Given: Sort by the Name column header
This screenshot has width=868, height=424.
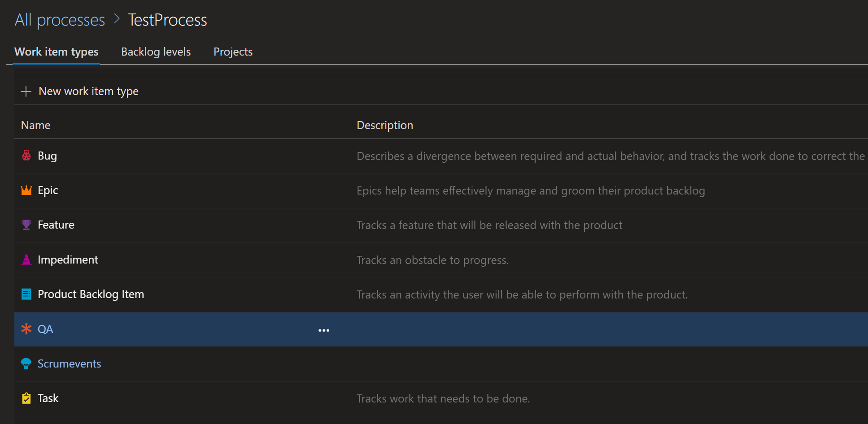Looking at the screenshot, I should tap(35, 125).
